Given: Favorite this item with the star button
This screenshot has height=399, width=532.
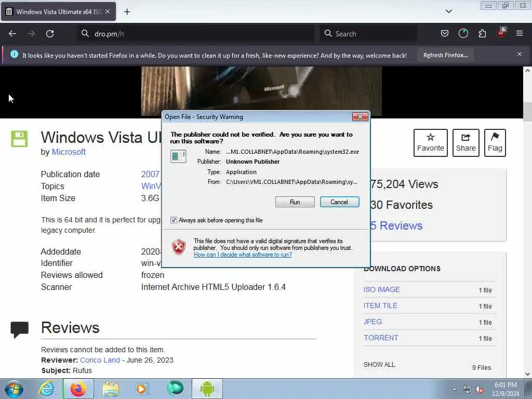Looking at the screenshot, I should click(430, 143).
